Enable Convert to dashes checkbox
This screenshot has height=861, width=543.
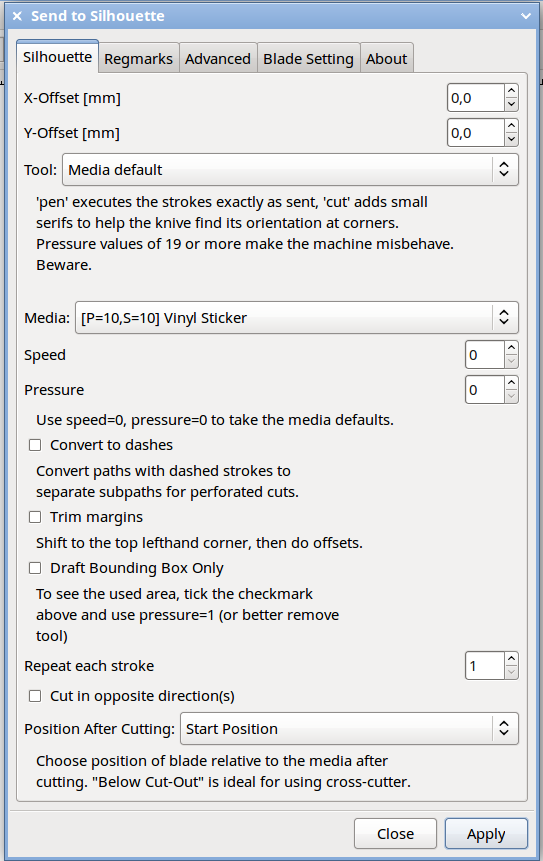[35, 445]
